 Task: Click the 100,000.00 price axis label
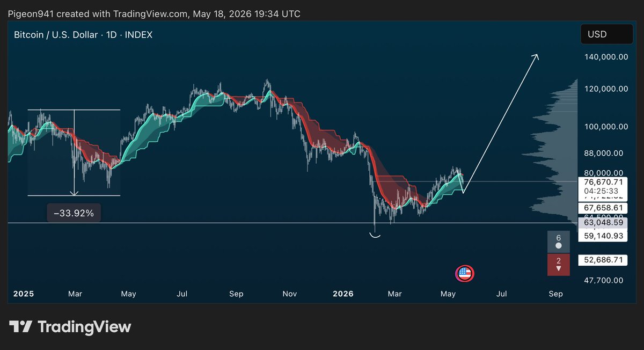click(x=605, y=127)
